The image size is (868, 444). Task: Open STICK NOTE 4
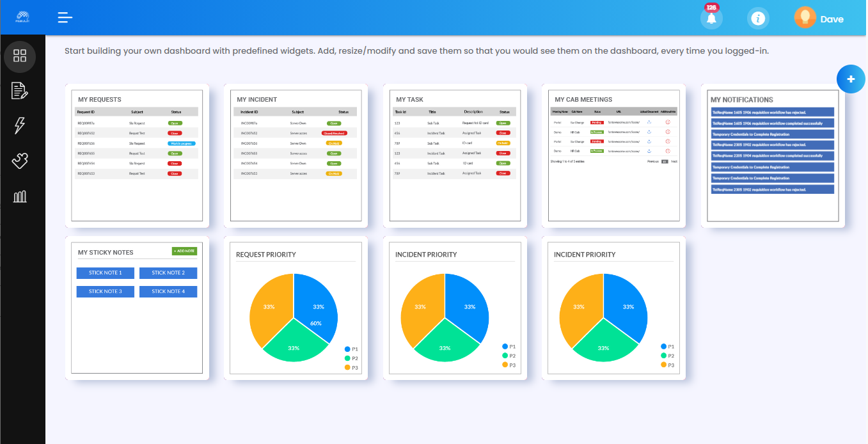168,292
